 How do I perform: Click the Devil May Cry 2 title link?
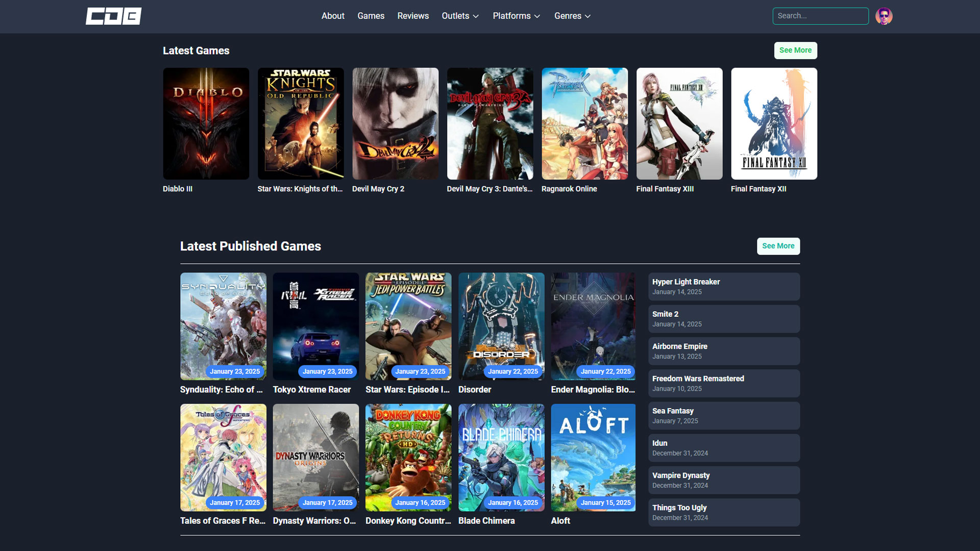click(378, 189)
